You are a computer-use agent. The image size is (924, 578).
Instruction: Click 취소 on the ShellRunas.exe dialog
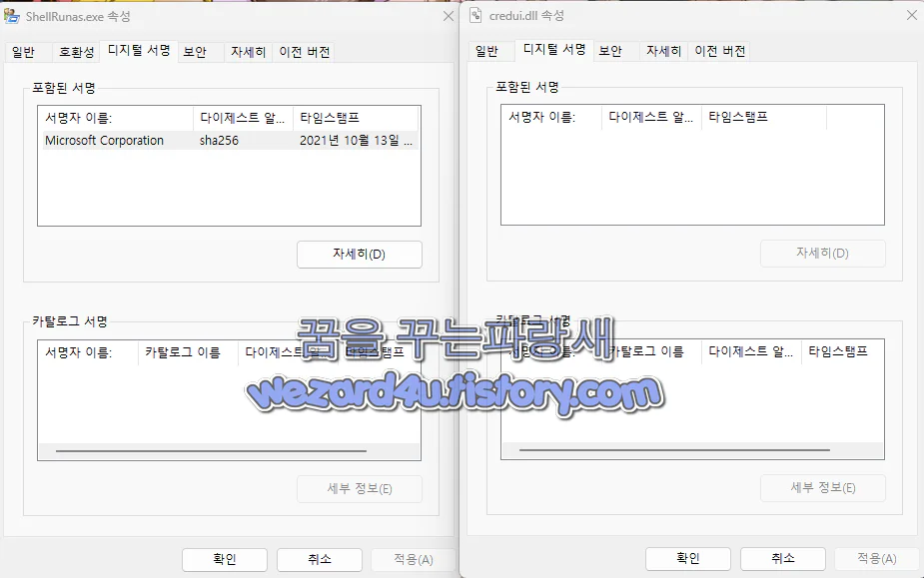click(319, 559)
